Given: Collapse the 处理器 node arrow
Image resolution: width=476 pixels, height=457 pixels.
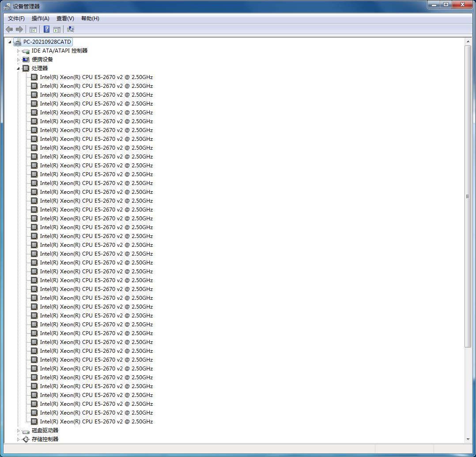Looking at the screenshot, I should [x=18, y=68].
